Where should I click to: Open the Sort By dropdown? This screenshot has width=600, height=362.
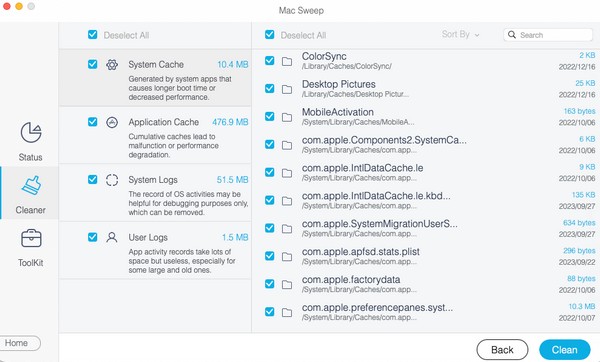click(460, 34)
